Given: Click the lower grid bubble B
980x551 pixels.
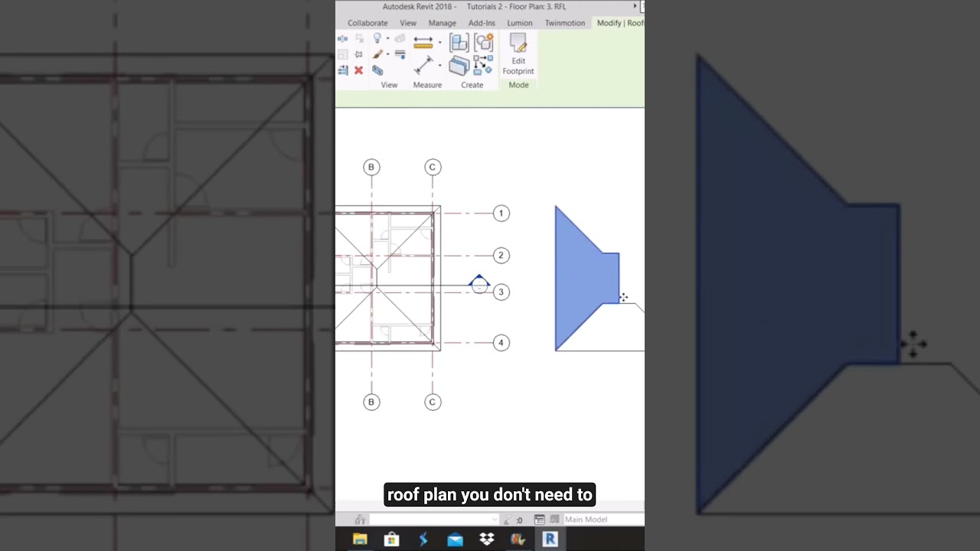Looking at the screenshot, I should [371, 402].
